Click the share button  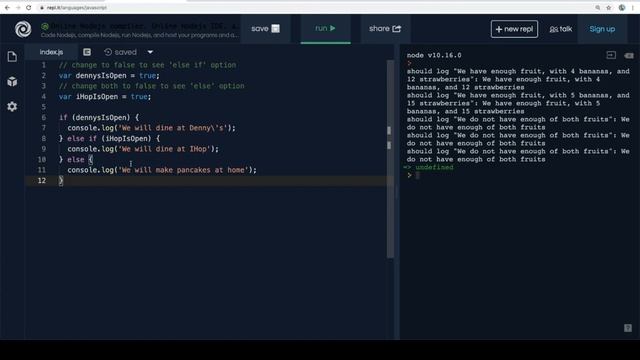385,29
